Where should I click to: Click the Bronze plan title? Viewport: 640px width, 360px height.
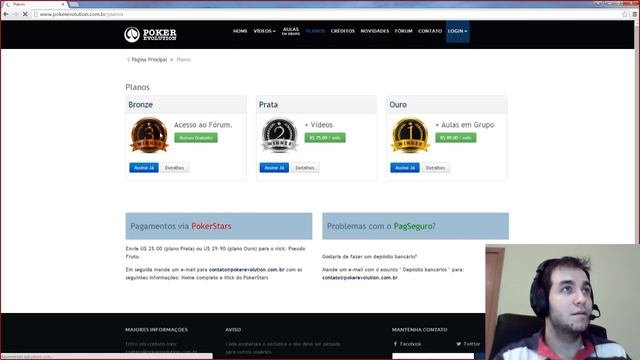(x=140, y=105)
